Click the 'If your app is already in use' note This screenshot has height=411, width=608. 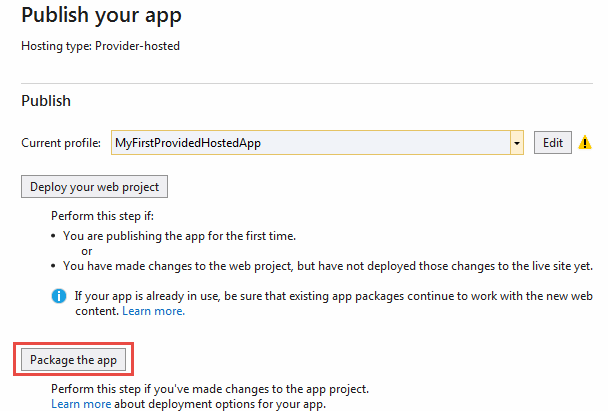click(330, 296)
